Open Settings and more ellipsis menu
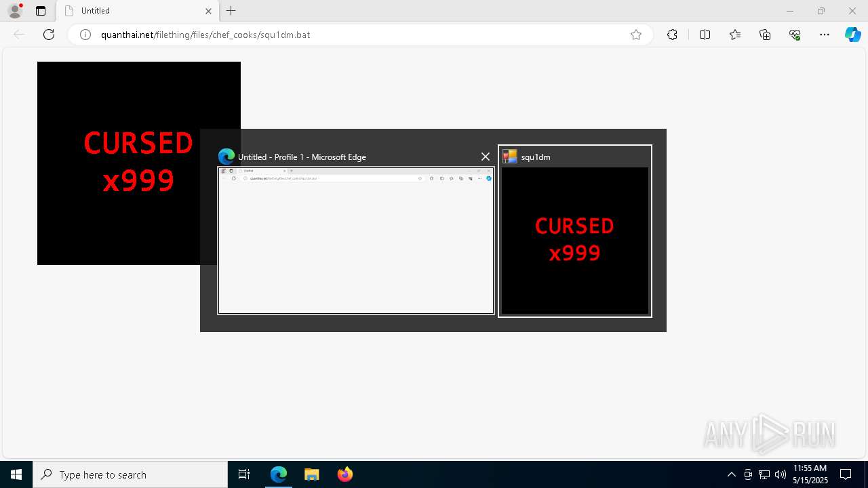This screenshot has height=488, width=868. point(825,35)
